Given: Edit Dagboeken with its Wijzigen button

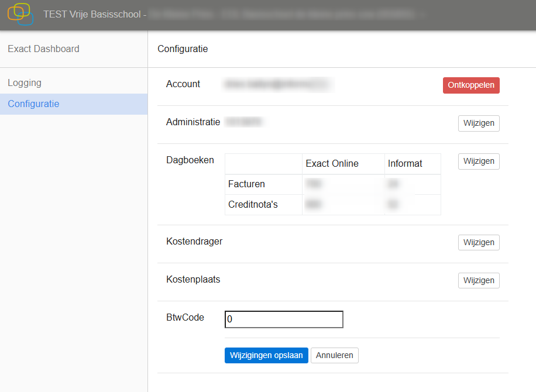Looking at the screenshot, I should pyautogui.click(x=478, y=161).
